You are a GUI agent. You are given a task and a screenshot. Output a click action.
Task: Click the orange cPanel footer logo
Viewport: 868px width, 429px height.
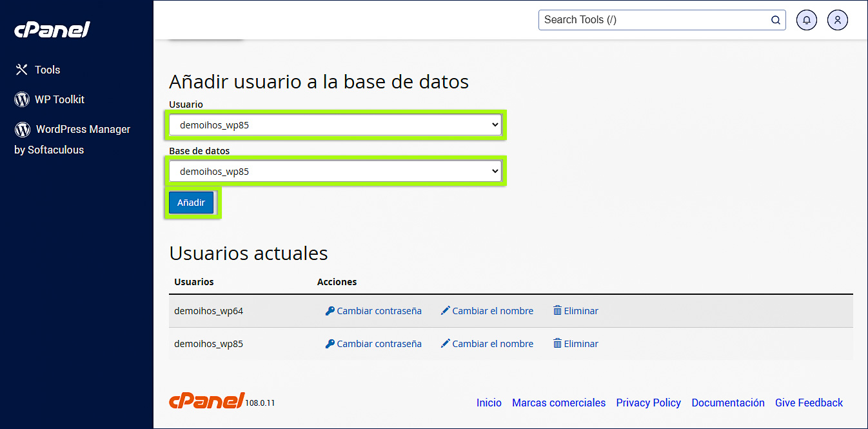(x=206, y=400)
